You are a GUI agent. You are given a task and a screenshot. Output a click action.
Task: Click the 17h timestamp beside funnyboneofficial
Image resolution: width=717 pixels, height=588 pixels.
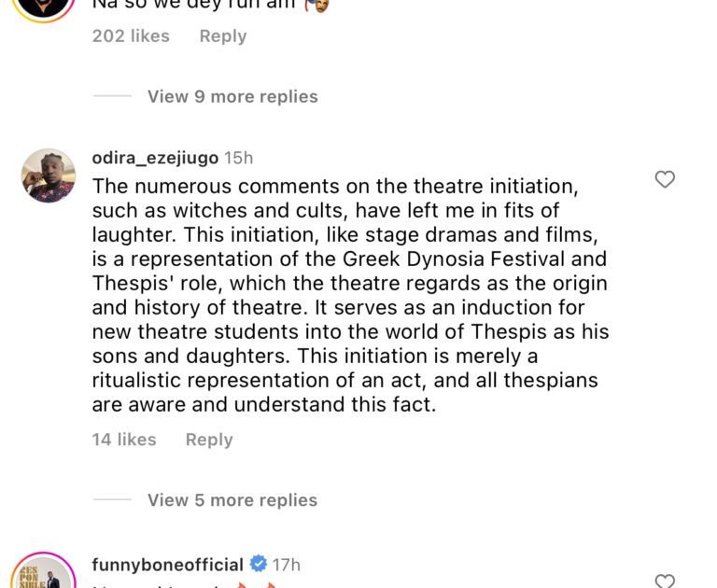pos(286,565)
